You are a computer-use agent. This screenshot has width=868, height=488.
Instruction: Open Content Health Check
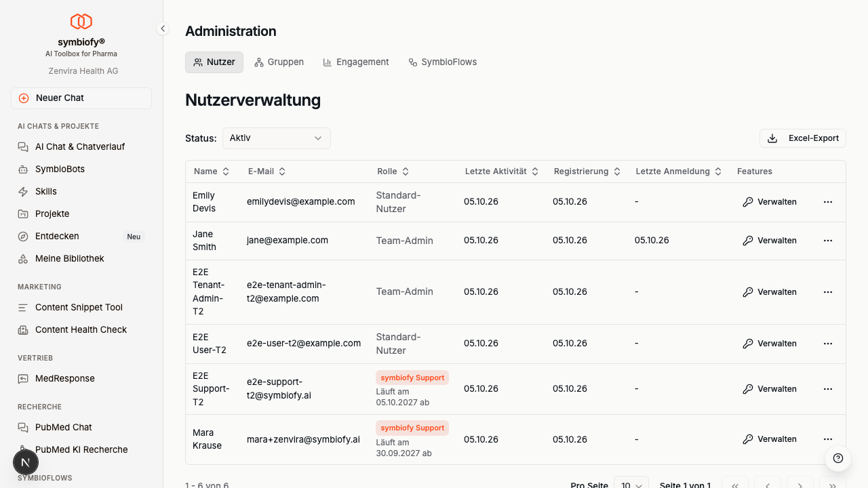click(x=81, y=330)
